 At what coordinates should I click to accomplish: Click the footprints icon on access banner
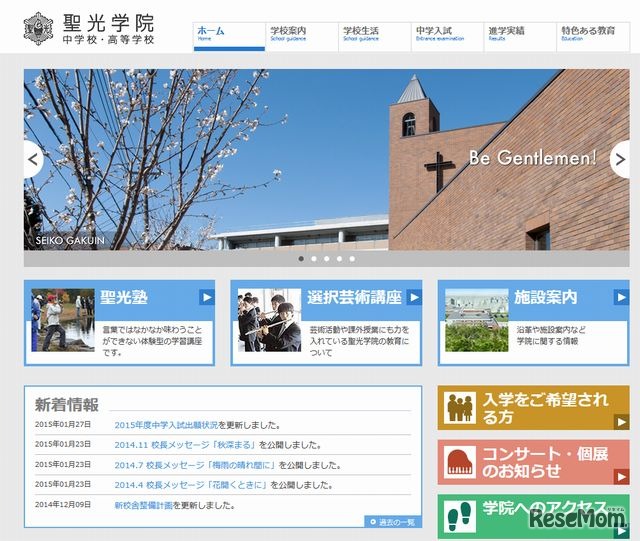[460, 517]
